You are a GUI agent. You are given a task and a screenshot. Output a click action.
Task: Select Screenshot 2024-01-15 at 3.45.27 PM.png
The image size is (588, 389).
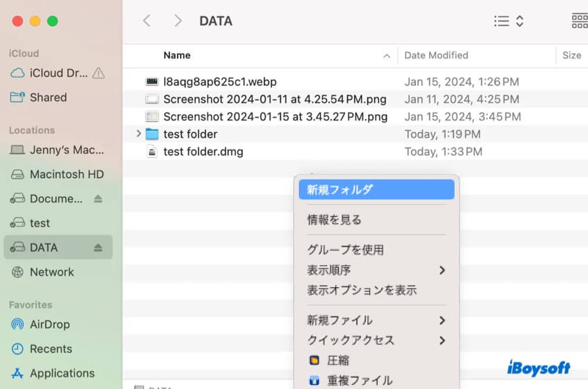pos(275,117)
